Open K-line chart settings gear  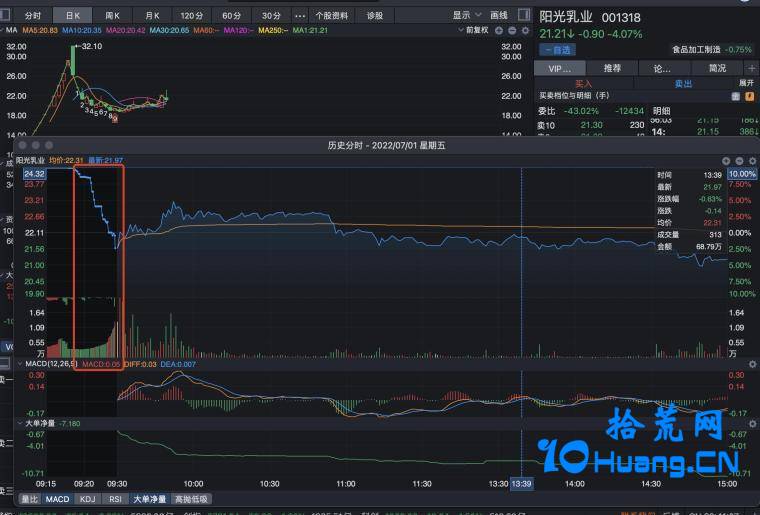525,31
